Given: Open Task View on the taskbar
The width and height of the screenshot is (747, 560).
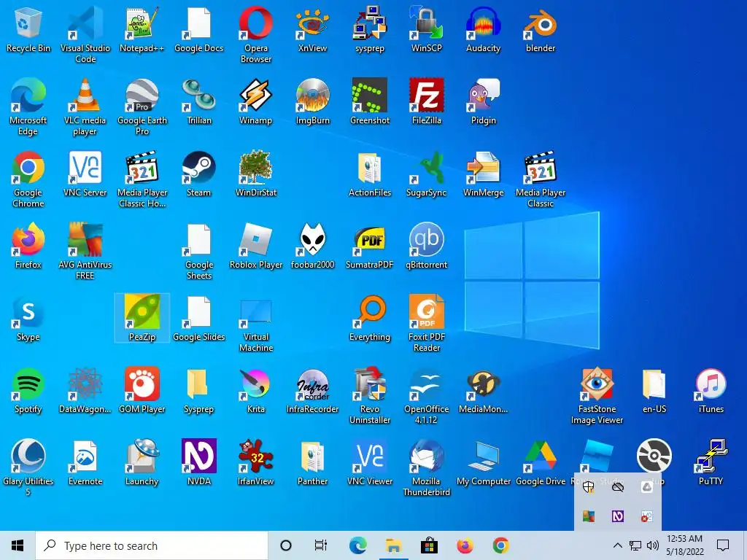Looking at the screenshot, I should (x=321, y=545).
